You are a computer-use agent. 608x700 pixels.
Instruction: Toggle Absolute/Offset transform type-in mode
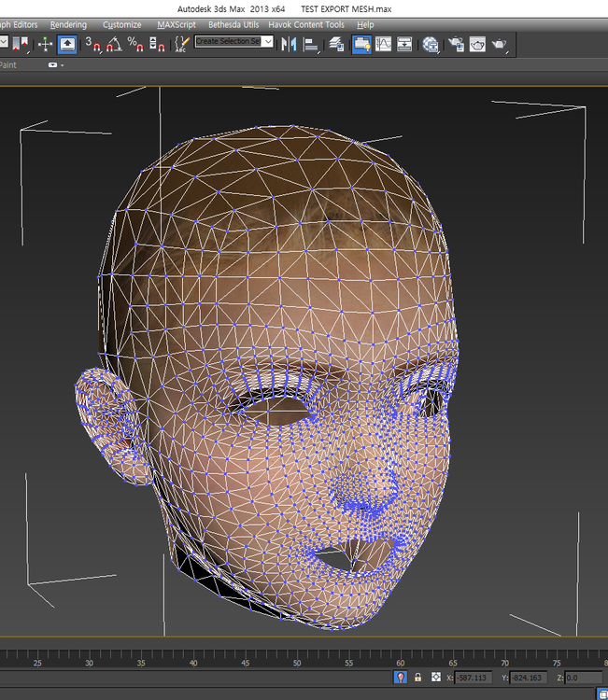coord(436,678)
